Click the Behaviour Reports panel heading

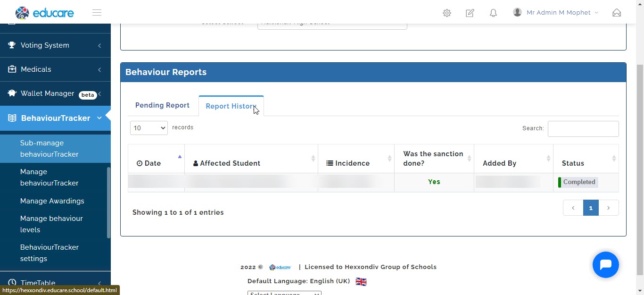tap(166, 72)
